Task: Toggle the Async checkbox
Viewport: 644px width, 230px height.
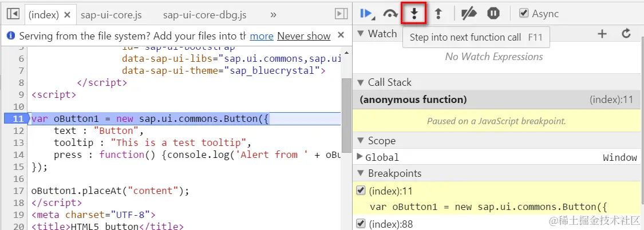Action: 523,13
